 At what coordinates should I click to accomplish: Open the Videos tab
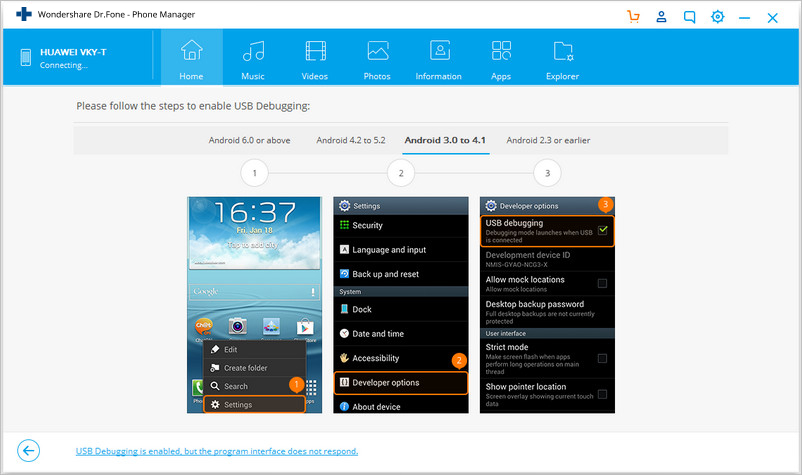(x=315, y=58)
